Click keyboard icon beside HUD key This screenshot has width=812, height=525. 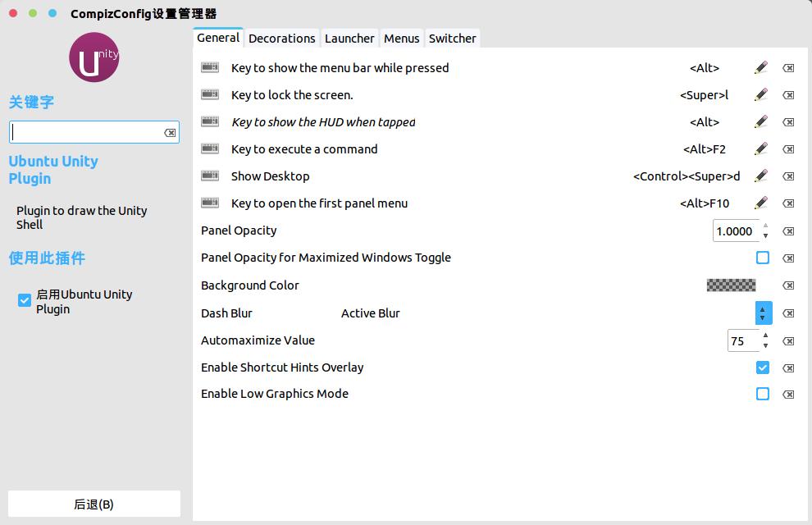tap(210, 121)
